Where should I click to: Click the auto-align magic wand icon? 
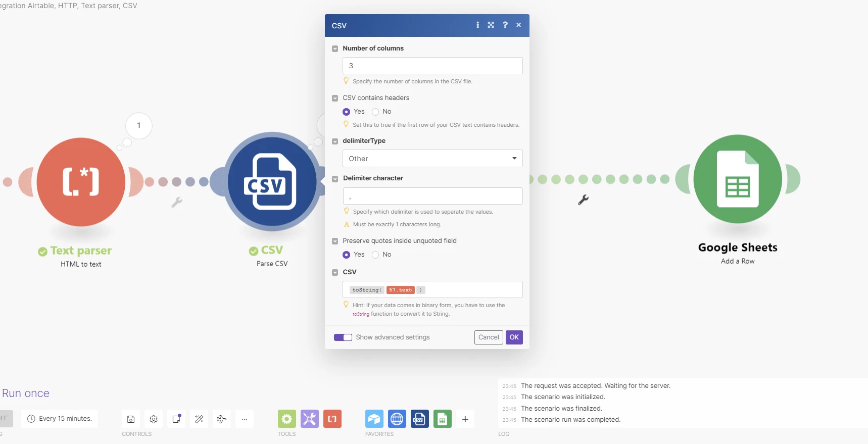(199, 419)
